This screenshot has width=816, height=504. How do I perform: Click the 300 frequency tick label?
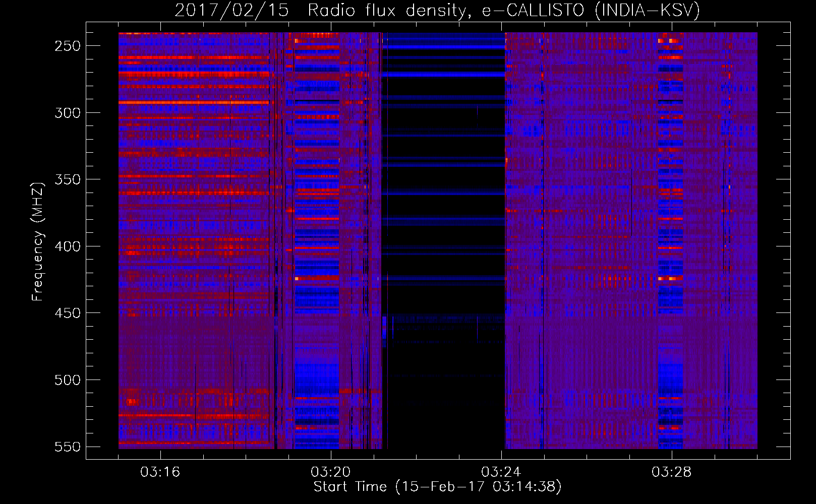[68, 113]
